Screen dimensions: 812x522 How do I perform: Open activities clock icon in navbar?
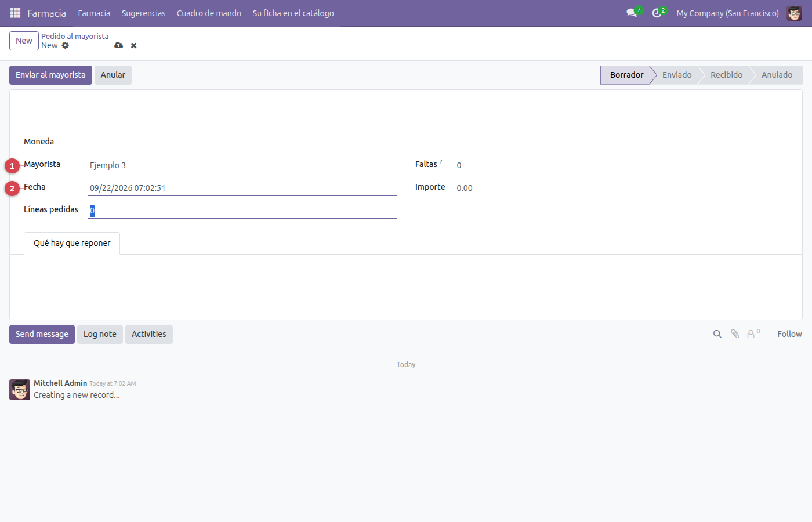pos(657,13)
